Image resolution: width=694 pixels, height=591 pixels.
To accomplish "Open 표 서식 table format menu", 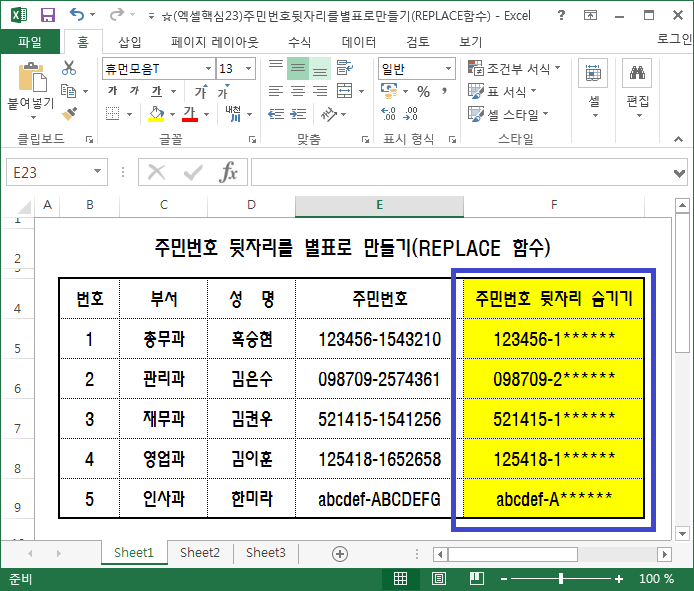I will point(502,92).
